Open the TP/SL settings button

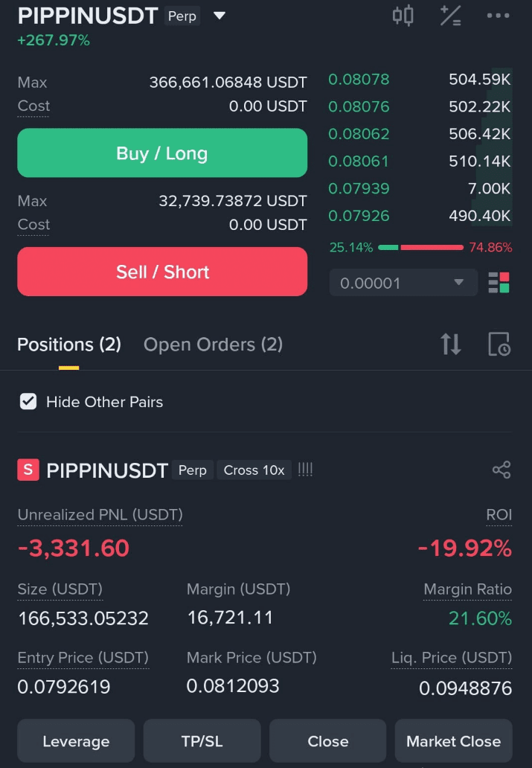[202, 741]
